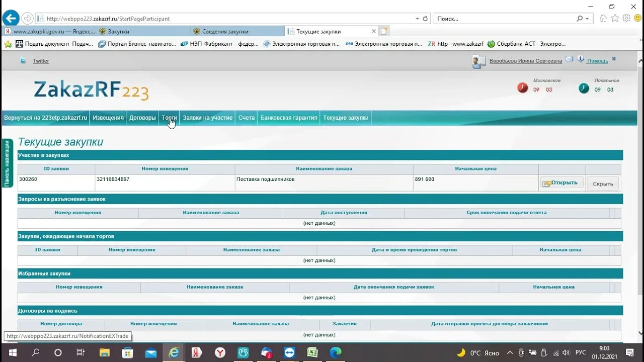Viewport: 644px width, 362px height.
Task: Open the Извещения menu item
Action: click(x=108, y=118)
